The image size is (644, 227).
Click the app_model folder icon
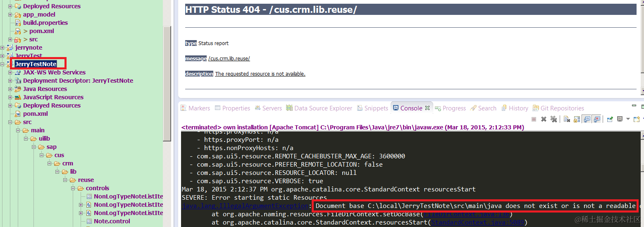pos(18,14)
